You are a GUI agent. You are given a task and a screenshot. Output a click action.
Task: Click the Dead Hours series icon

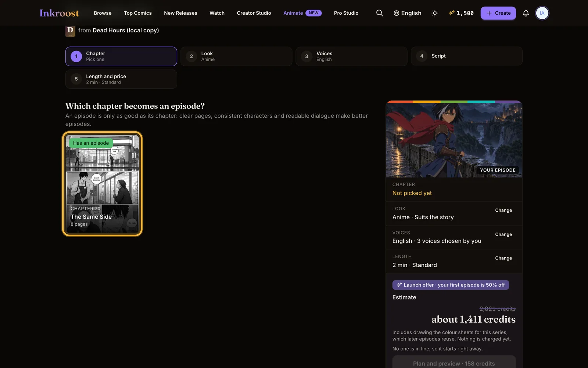click(x=70, y=31)
